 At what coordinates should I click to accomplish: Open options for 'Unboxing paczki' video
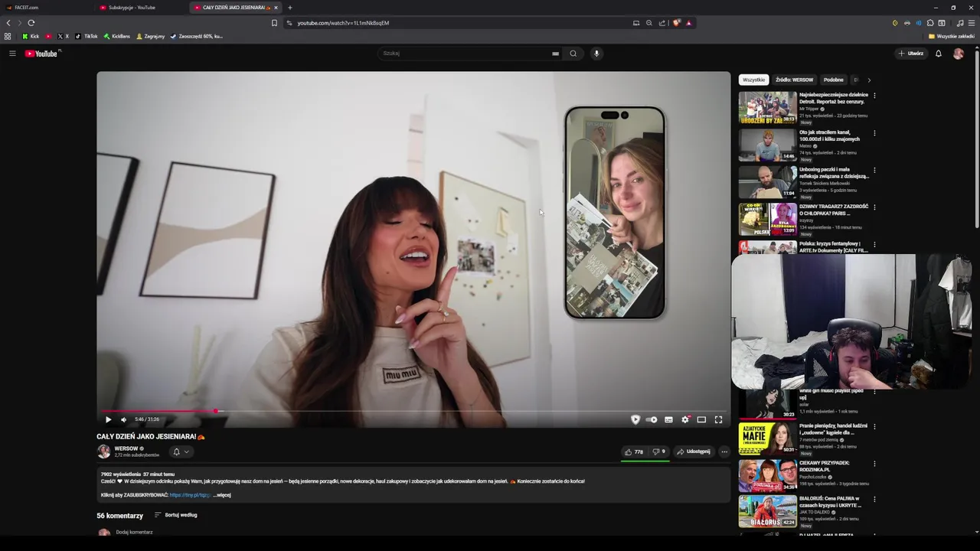pyautogui.click(x=874, y=170)
